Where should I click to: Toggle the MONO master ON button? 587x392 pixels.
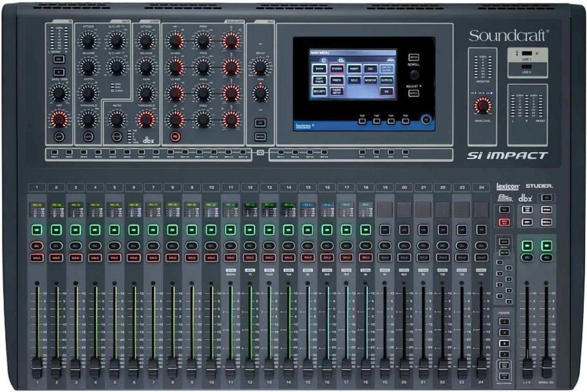click(547, 246)
